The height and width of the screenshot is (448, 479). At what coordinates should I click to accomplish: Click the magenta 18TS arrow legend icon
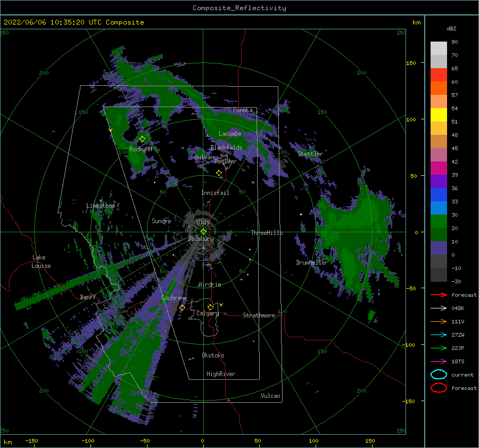pos(439,362)
